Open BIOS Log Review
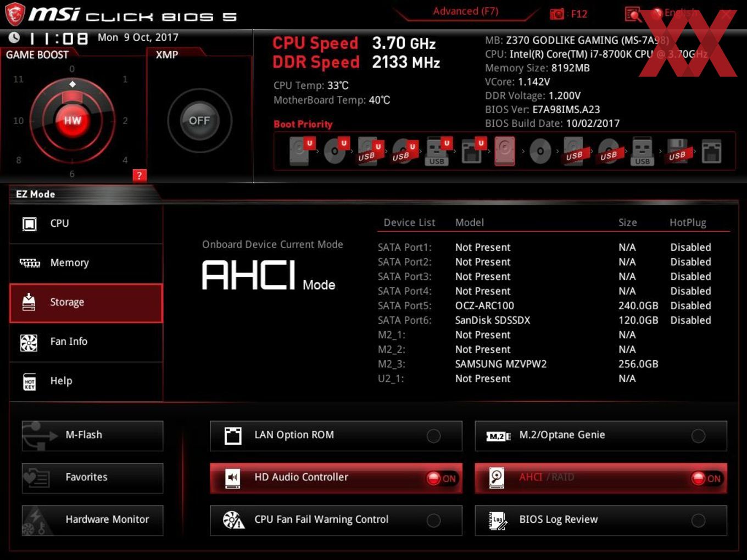 601,520
